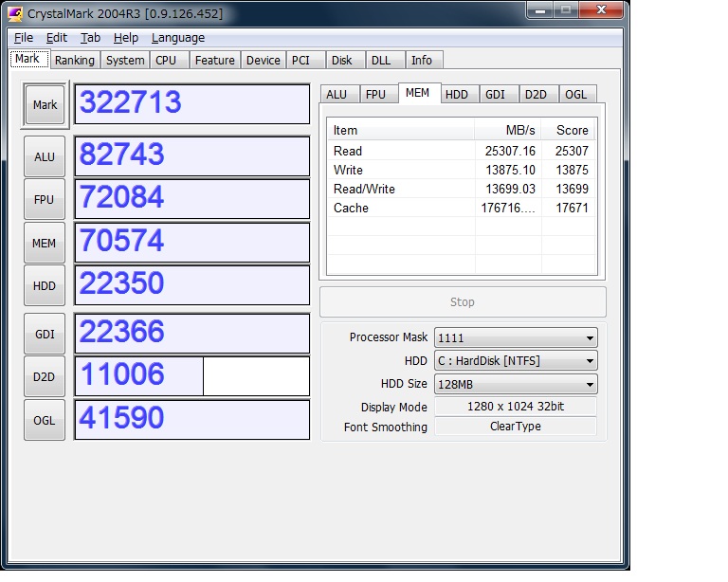Minimize the CrystalMark window
Screen dimensions: 728x582
click(540, 10)
